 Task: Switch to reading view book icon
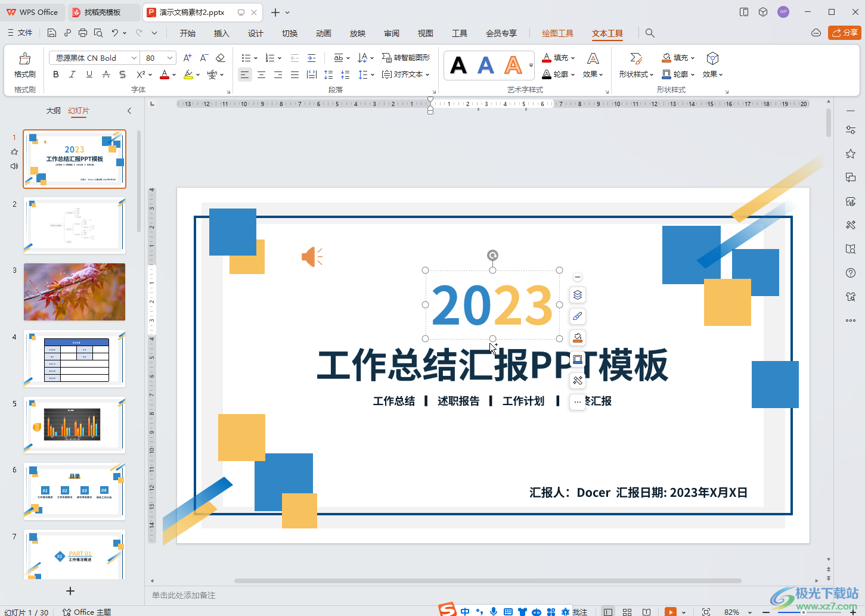[x=647, y=612]
